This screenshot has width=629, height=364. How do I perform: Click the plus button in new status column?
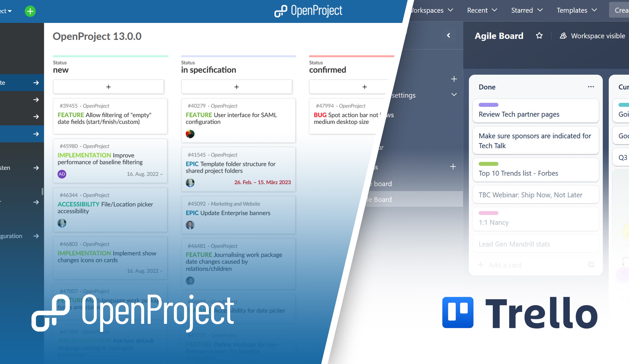109,87
